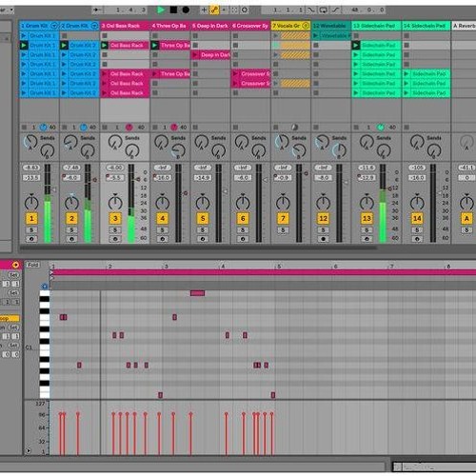Image resolution: width=476 pixels, height=476 pixels.
Task: Arm track 4 for recording
Action: 162,239
